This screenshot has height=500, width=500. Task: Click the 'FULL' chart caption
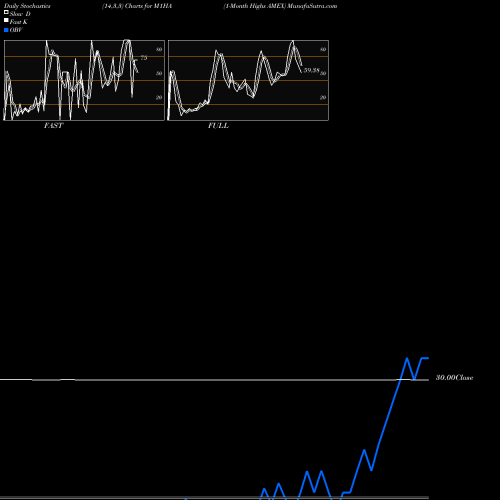[218, 126]
